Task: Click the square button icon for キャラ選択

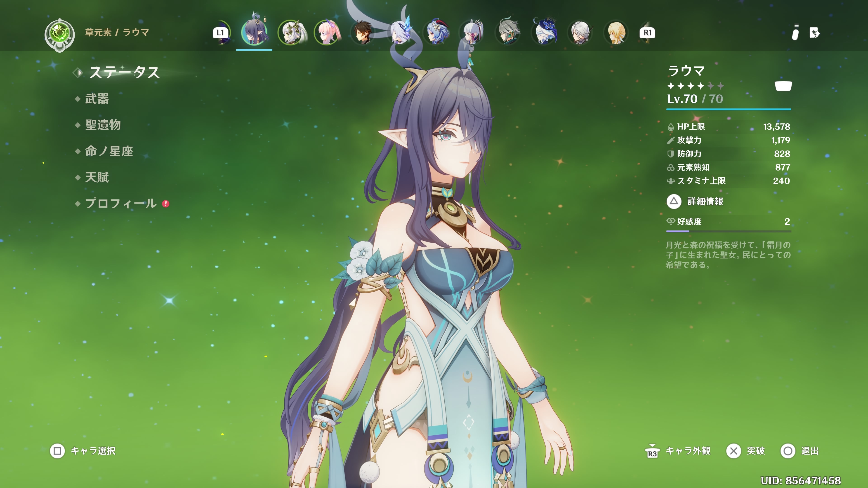Action: click(57, 451)
